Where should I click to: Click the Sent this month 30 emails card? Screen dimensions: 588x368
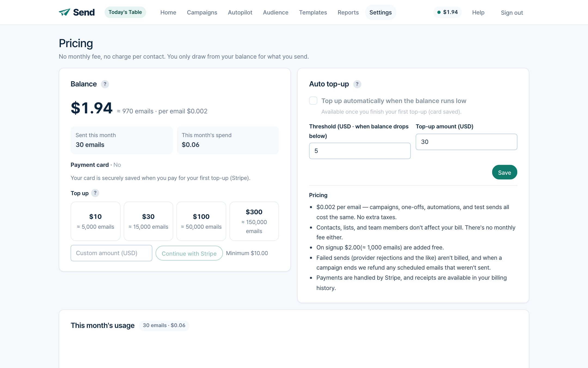(122, 140)
